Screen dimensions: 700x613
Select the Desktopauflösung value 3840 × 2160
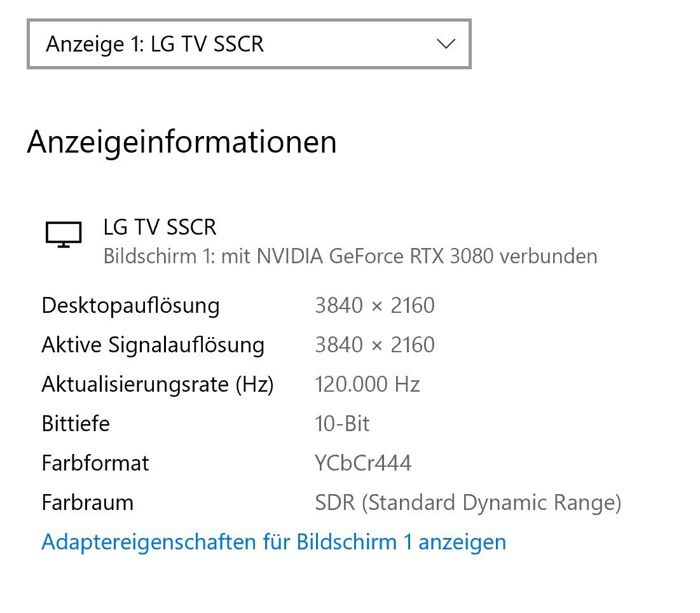pyautogui.click(x=374, y=305)
